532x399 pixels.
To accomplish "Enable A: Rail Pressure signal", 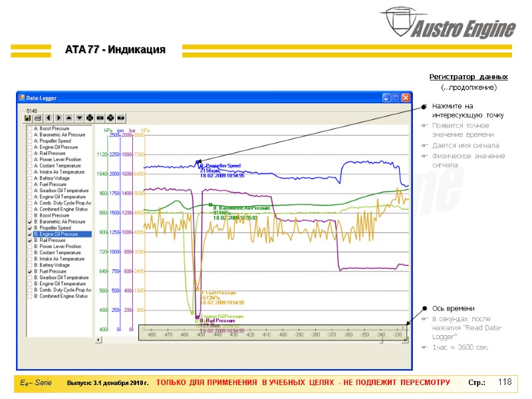I will (x=30, y=154).
